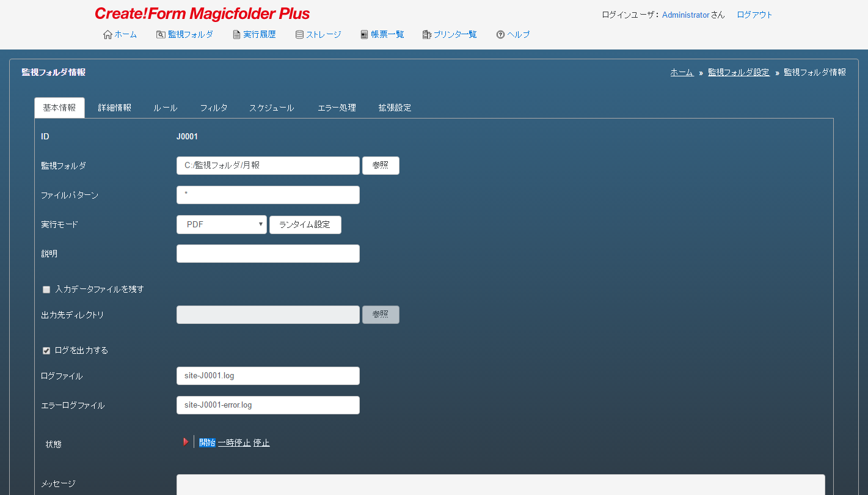Click the 開始 status link
The width and height of the screenshot is (868, 495).
(207, 442)
